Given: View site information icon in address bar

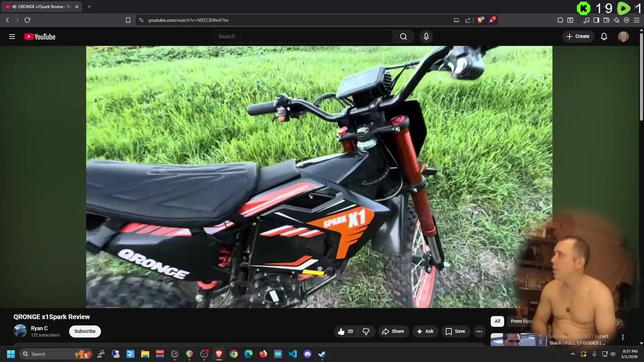Looking at the screenshot, I should pyautogui.click(x=141, y=20).
